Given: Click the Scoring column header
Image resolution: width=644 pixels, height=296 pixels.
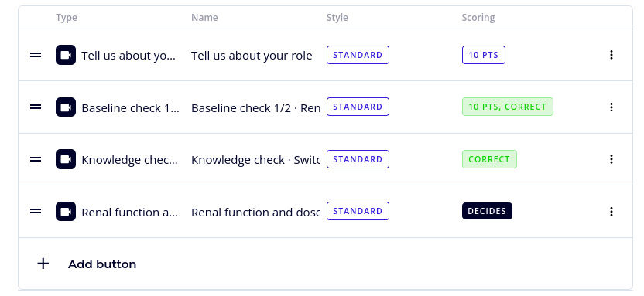Looking at the screenshot, I should [478, 18].
